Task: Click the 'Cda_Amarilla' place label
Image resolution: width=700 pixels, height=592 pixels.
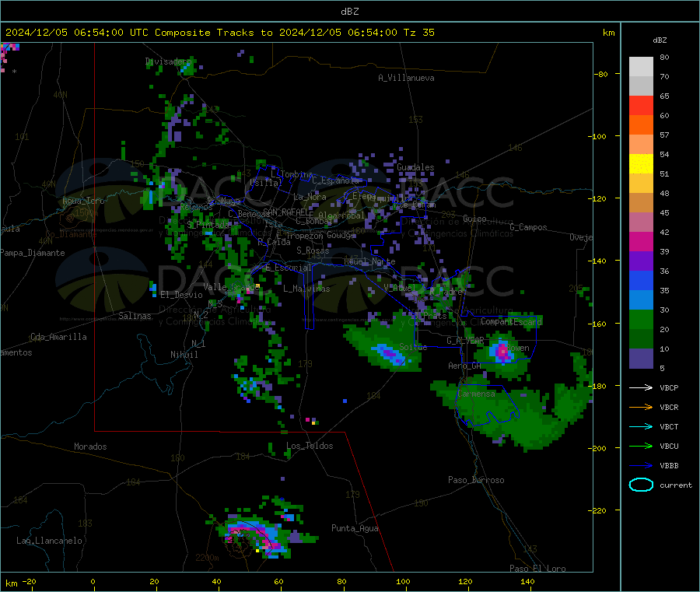Action: (58, 337)
